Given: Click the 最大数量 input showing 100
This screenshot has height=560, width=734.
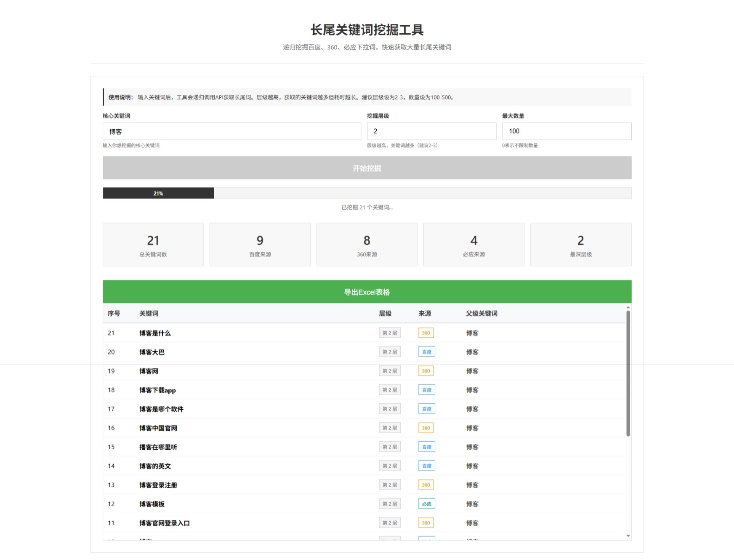Looking at the screenshot, I should coord(566,131).
